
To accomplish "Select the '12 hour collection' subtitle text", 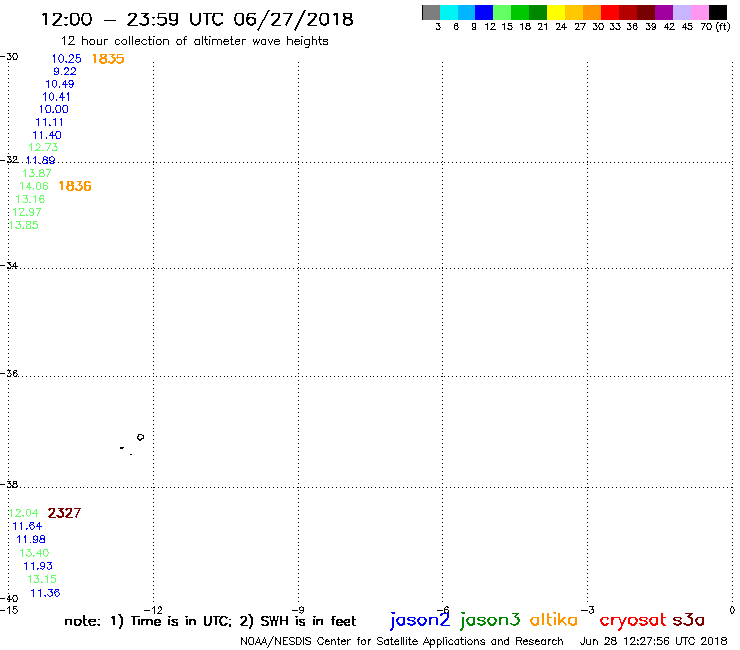I will click(x=194, y=41).
